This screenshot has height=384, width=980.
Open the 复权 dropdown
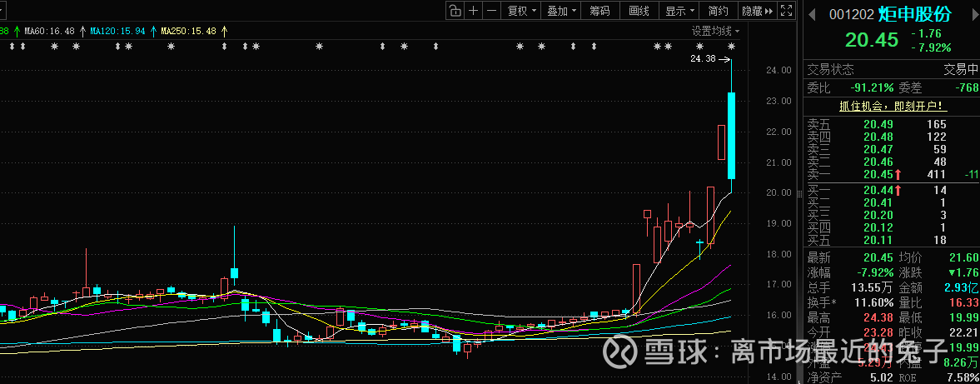coord(521,10)
